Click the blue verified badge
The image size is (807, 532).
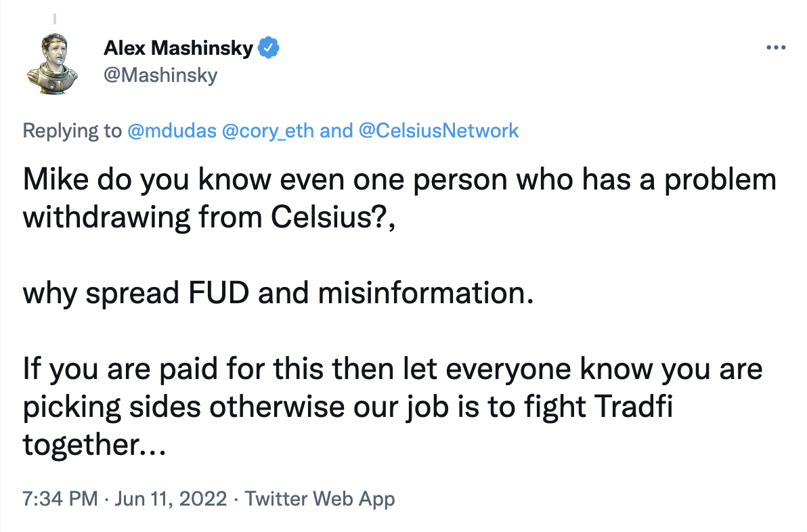click(x=269, y=48)
